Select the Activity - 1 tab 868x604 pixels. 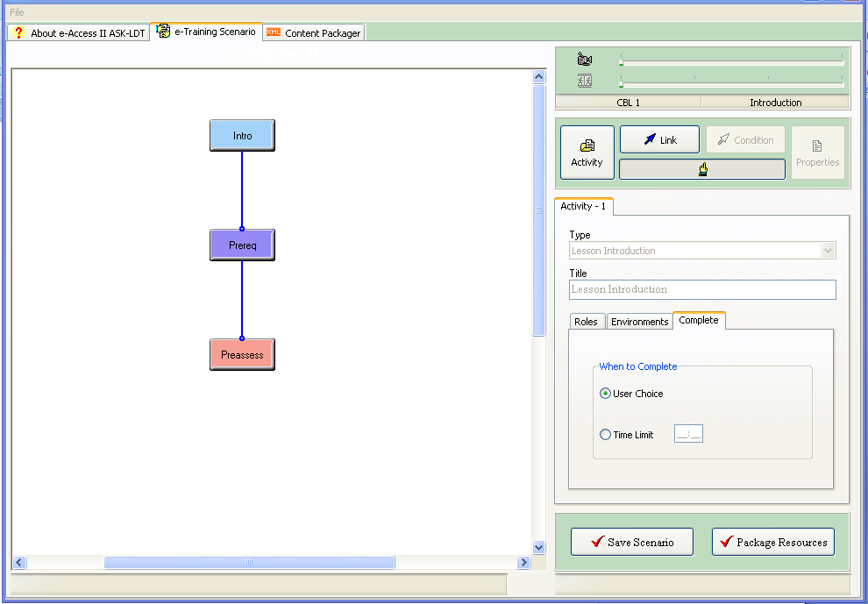(583, 206)
